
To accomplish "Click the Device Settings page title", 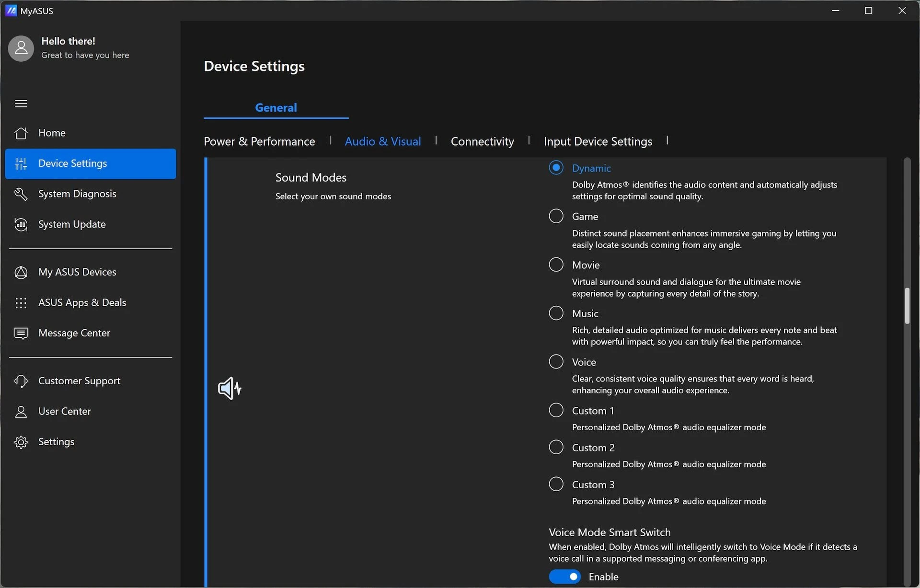I will [x=254, y=66].
